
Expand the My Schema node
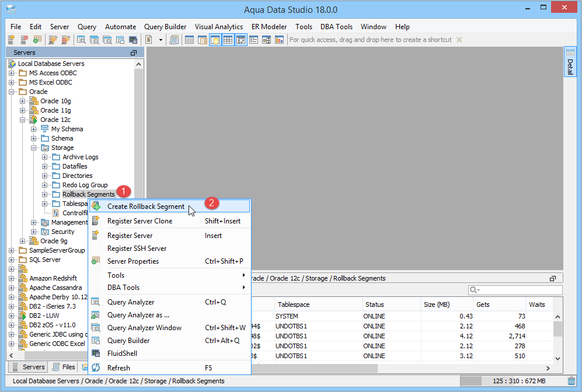click(34, 129)
